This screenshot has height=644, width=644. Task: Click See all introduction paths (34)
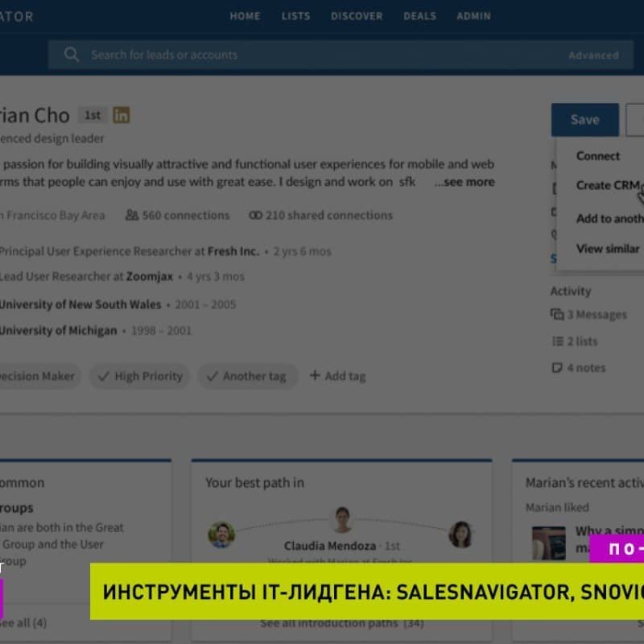(x=341, y=623)
